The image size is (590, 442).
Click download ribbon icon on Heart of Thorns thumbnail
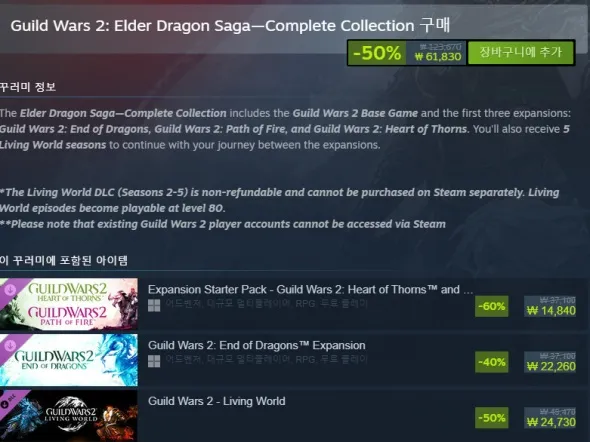coord(10,290)
